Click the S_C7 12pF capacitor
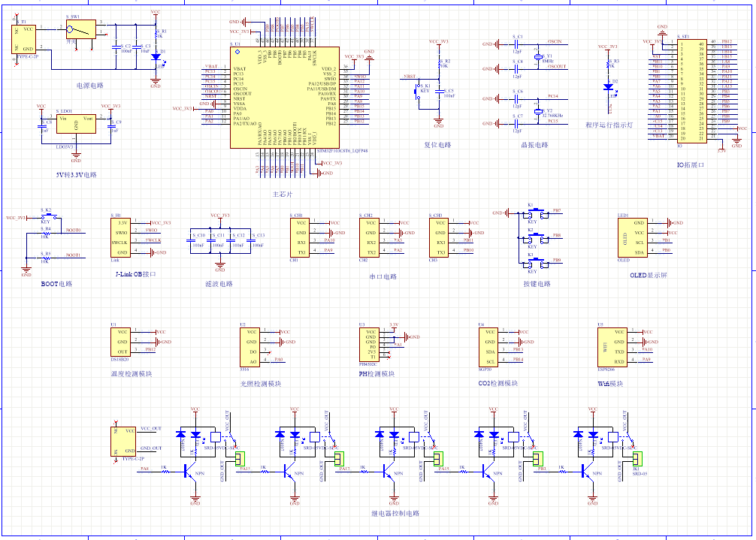This screenshot has height=540, width=756. [x=516, y=123]
